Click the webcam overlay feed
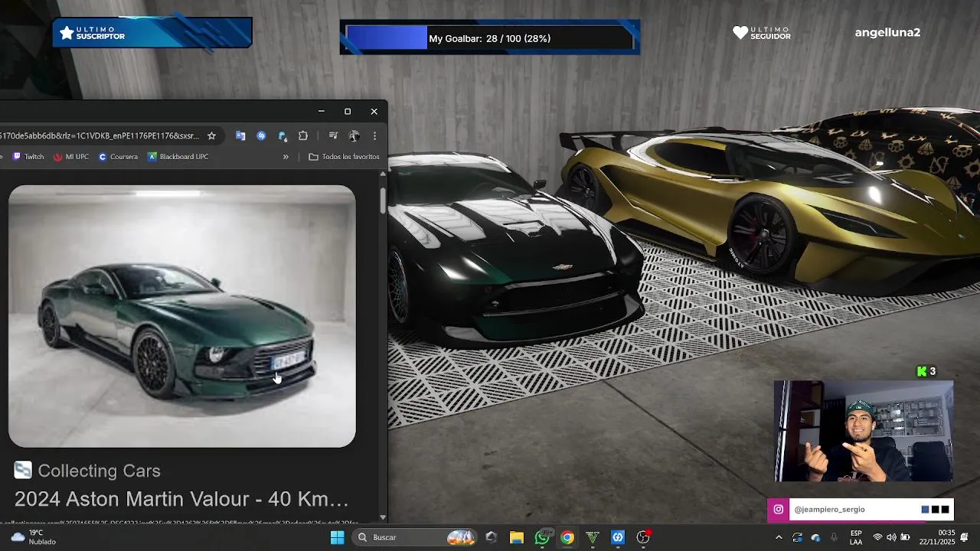Viewport: 980px width, 551px height. click(x=864, y=432)
